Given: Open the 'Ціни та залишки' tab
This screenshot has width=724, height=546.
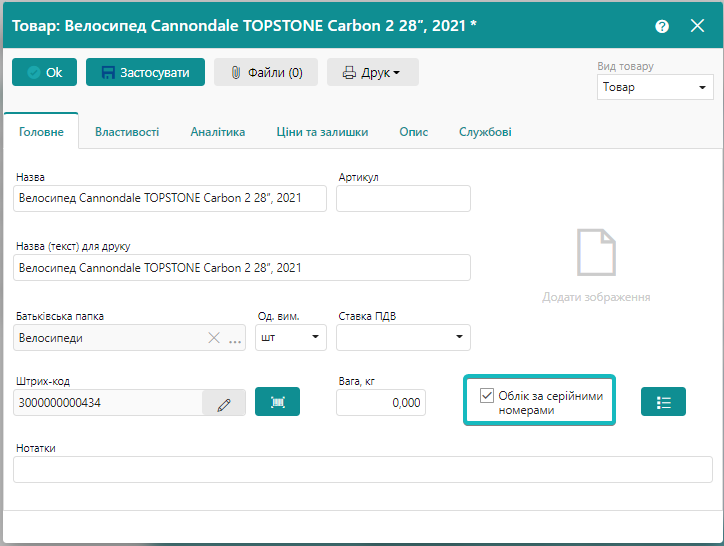Looking at the screenshot, I should (x=322, y=131).
